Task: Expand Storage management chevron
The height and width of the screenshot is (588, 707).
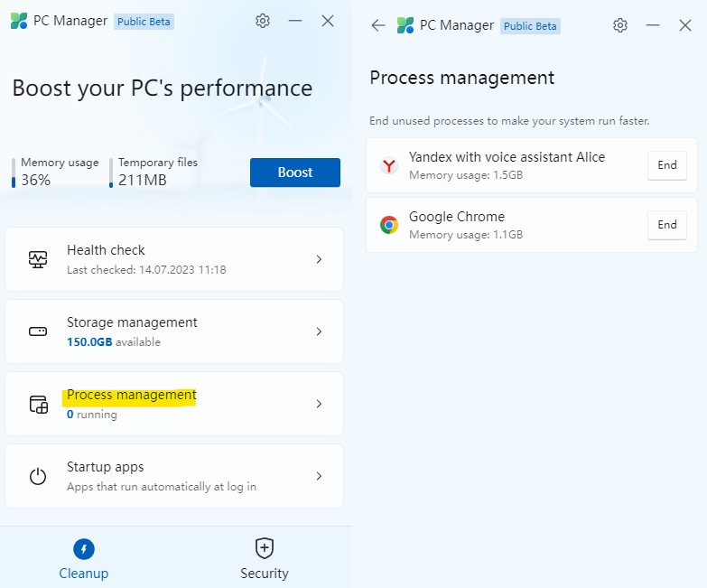Action: click(319, 331)
